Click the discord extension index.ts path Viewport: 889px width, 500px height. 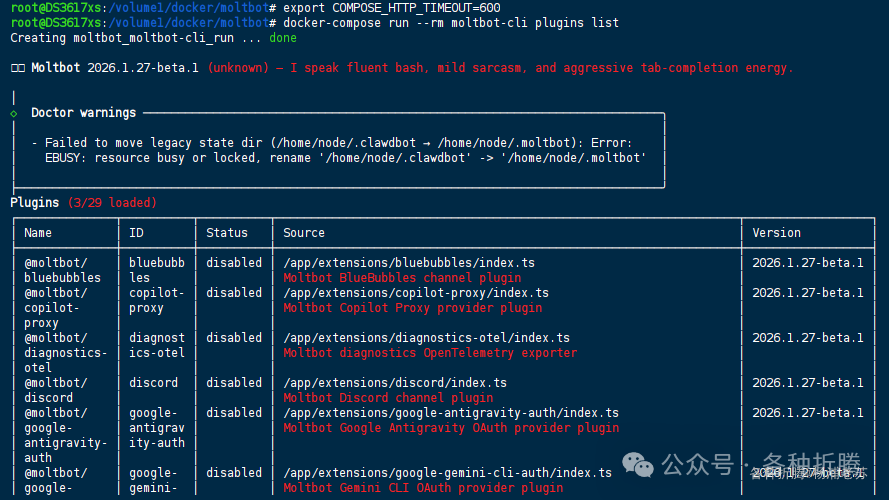tap(395, 383)
